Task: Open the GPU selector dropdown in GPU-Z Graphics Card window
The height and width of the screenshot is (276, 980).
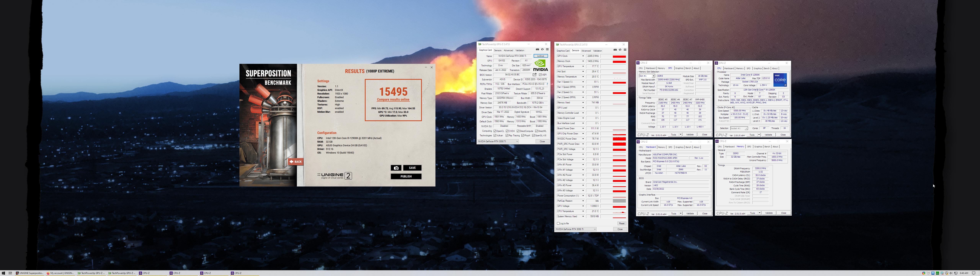Action: [498, 141]
